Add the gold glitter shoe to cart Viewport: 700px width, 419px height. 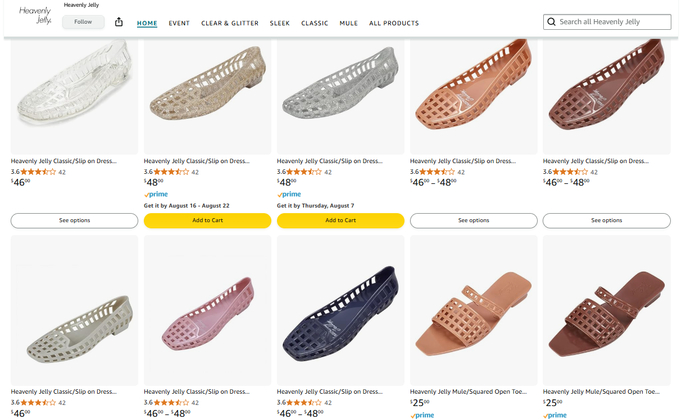pyautogui.click(x=207, y=220)
